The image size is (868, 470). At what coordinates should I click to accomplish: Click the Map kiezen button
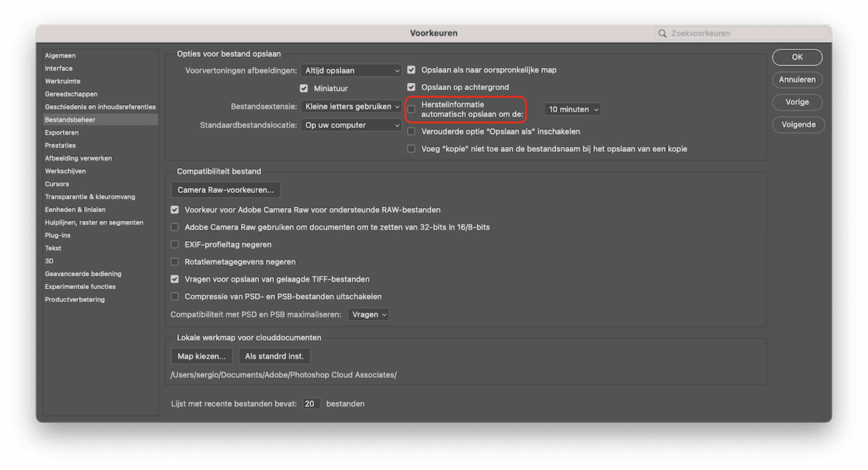click(201, 356)
